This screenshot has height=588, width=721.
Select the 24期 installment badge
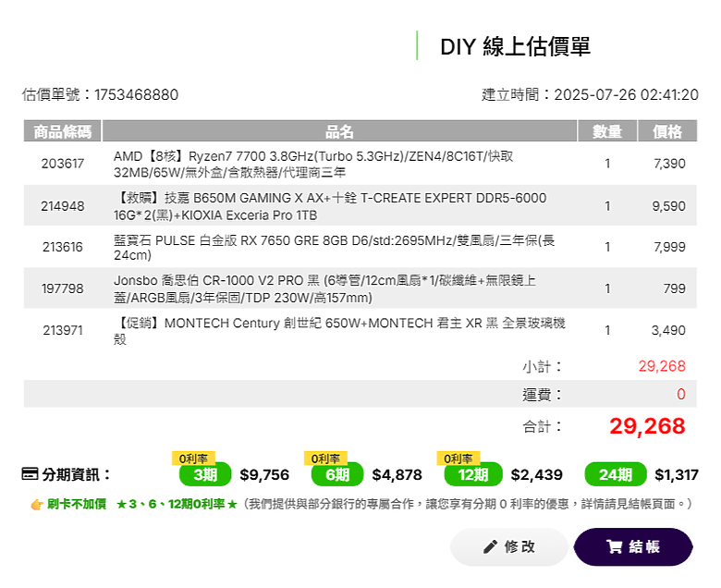tap(616, 474)
